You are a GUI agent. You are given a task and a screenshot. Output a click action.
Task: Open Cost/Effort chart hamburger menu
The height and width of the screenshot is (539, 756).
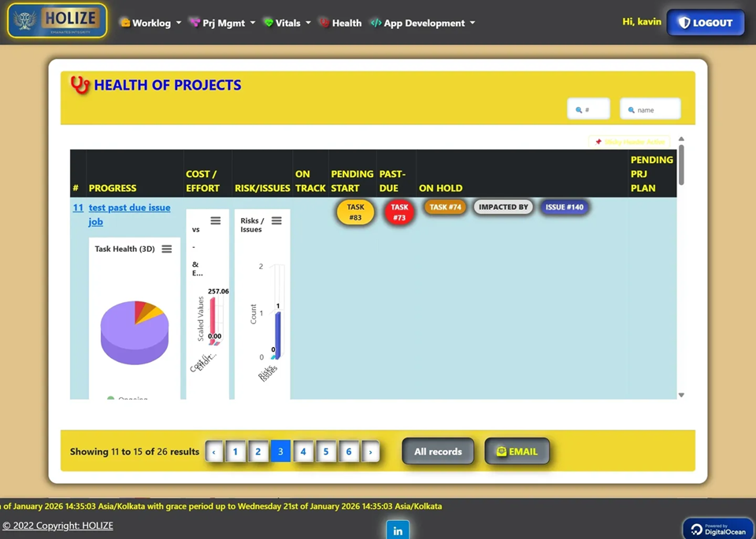pos(216,220)
